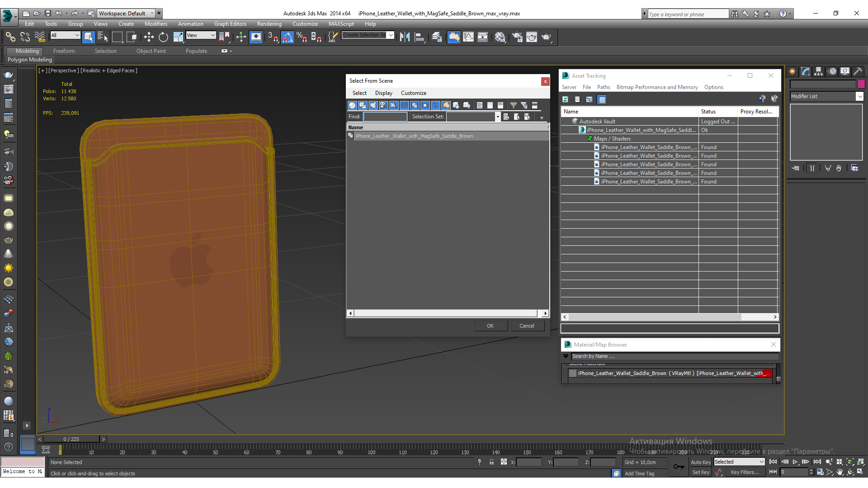Click the Mirror tool icon
The width and height of the screenshot is (868, 488).
pyautogui.click(x=405, y=37)
